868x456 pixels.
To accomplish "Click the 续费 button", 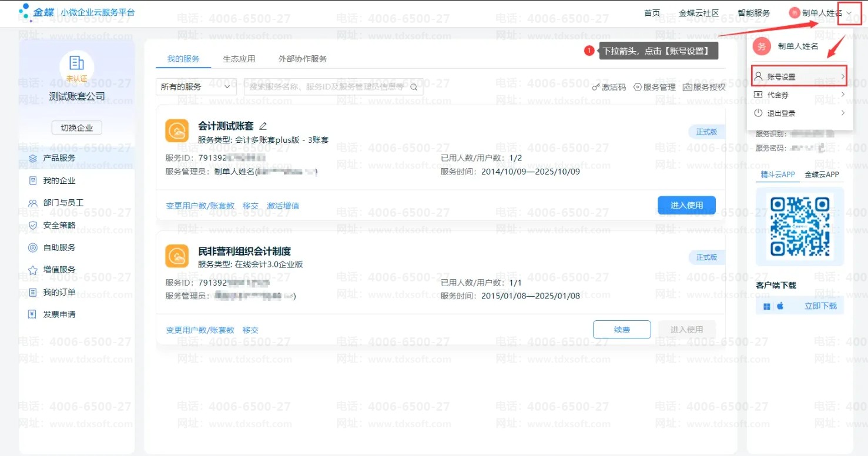I will 622,330.
